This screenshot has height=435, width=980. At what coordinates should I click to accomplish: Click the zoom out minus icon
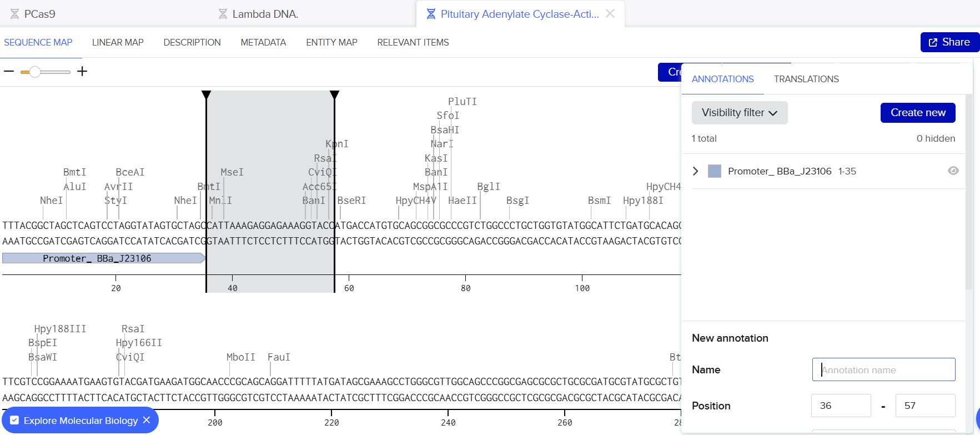(9, 72)
